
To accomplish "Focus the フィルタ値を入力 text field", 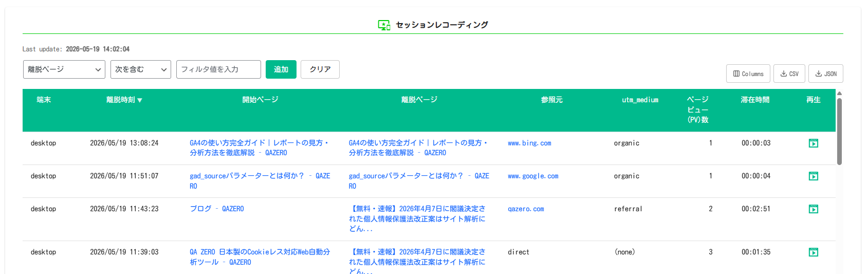I will pyautogui.click(x=218, y=69).
